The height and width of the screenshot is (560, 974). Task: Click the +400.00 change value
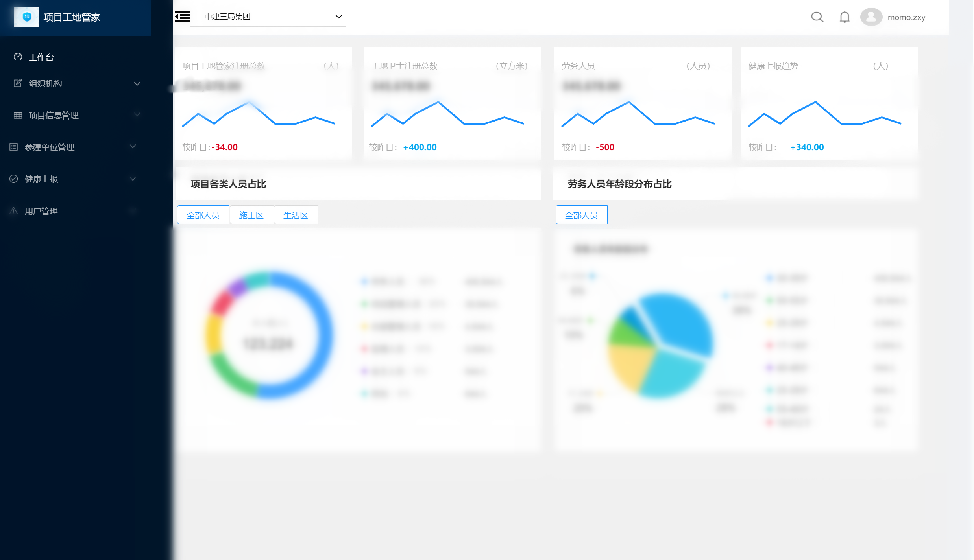coord(420,147)
